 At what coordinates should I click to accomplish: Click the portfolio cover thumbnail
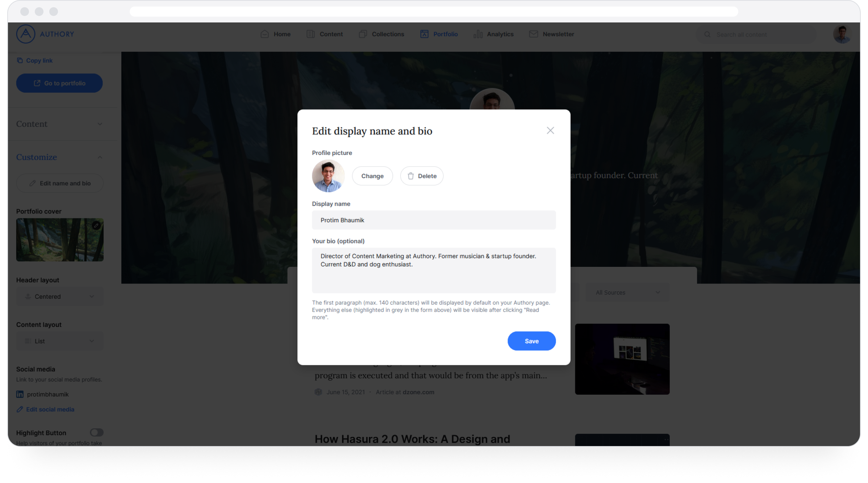click(60, 240)
